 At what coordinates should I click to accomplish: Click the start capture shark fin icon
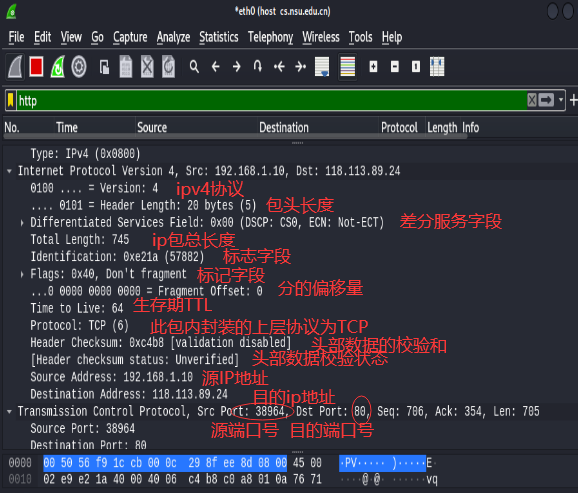pos(15,67)
